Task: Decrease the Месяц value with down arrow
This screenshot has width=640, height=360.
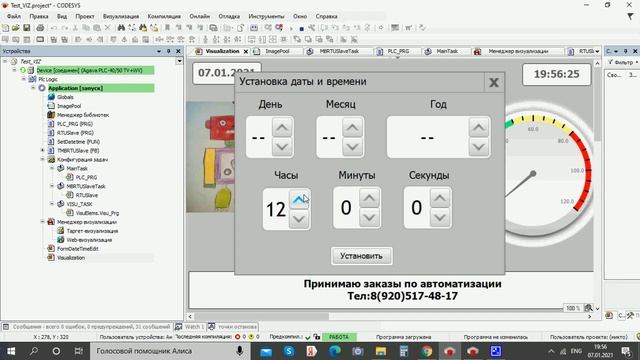Action: coord(353,147)
